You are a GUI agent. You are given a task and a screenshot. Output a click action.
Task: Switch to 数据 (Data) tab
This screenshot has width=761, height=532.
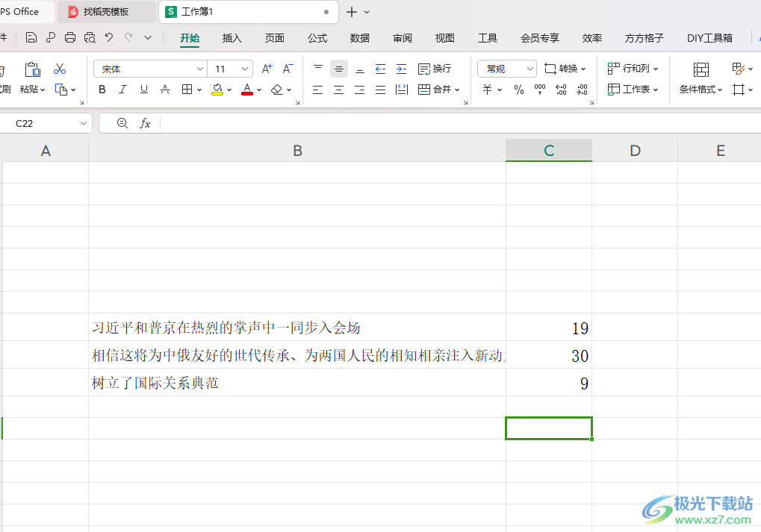[360, 38]
